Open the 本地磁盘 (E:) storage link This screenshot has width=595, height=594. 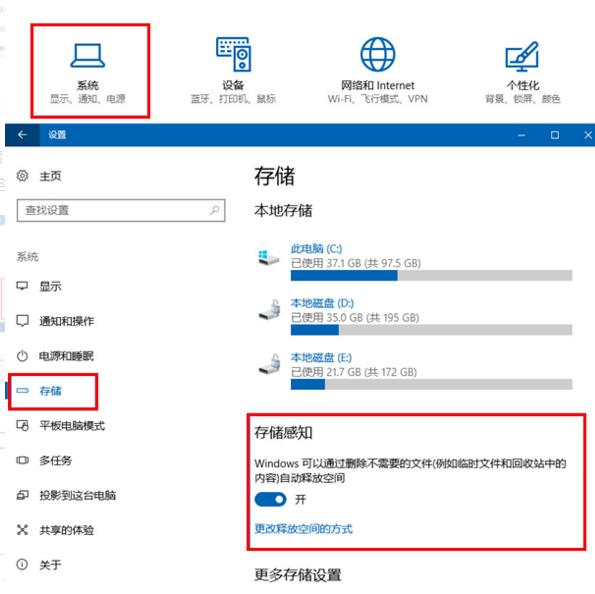321,358
